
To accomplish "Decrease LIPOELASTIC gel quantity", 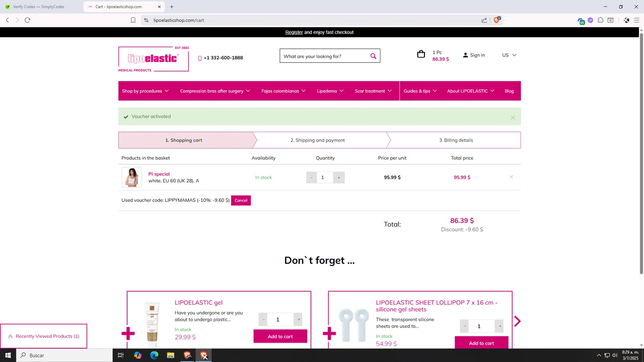I will (x=263, y=320).
